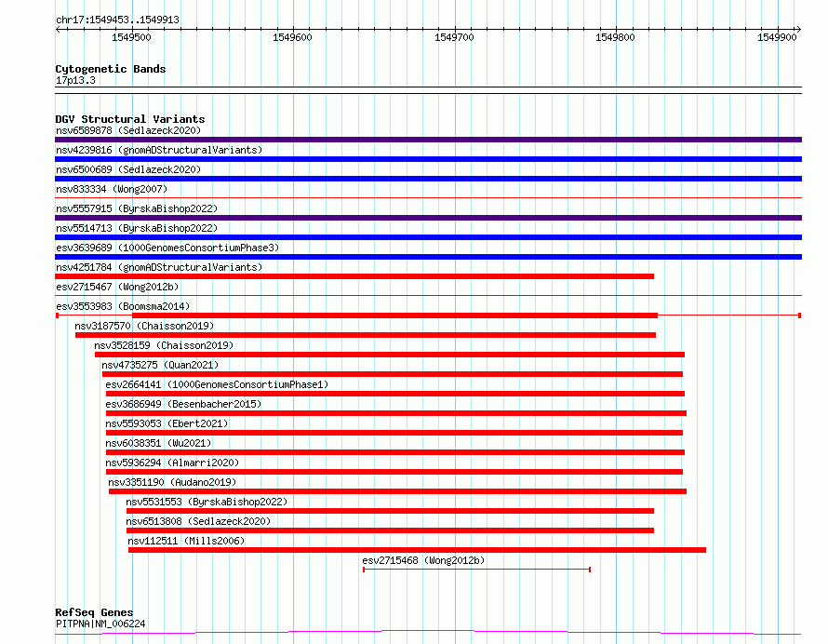The image size is (828, 644).
Task: Click the purple bar under nsv6589878
Action: pos(428,140)
